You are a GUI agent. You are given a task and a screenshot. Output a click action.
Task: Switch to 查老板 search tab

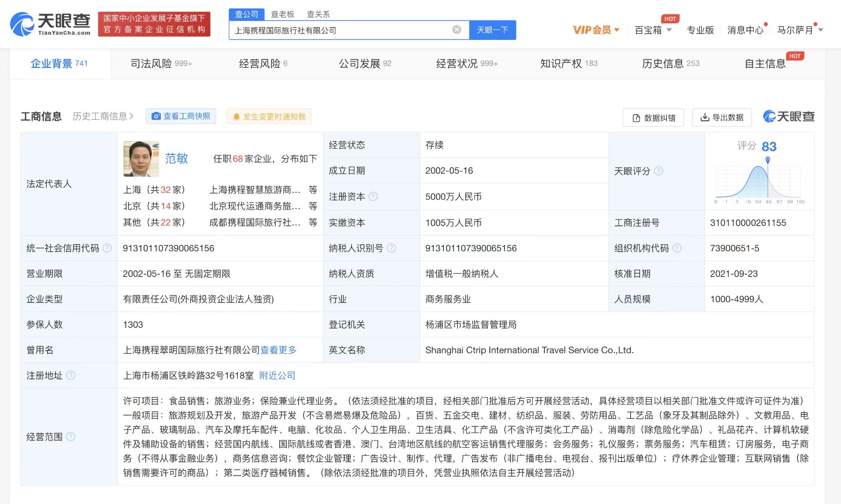coord(282,14)
